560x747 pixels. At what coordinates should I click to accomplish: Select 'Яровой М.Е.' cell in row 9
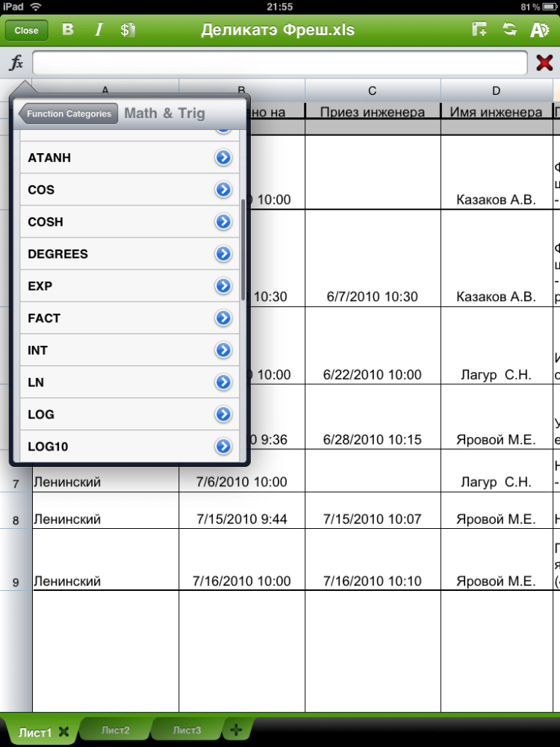tap(497, 560)
